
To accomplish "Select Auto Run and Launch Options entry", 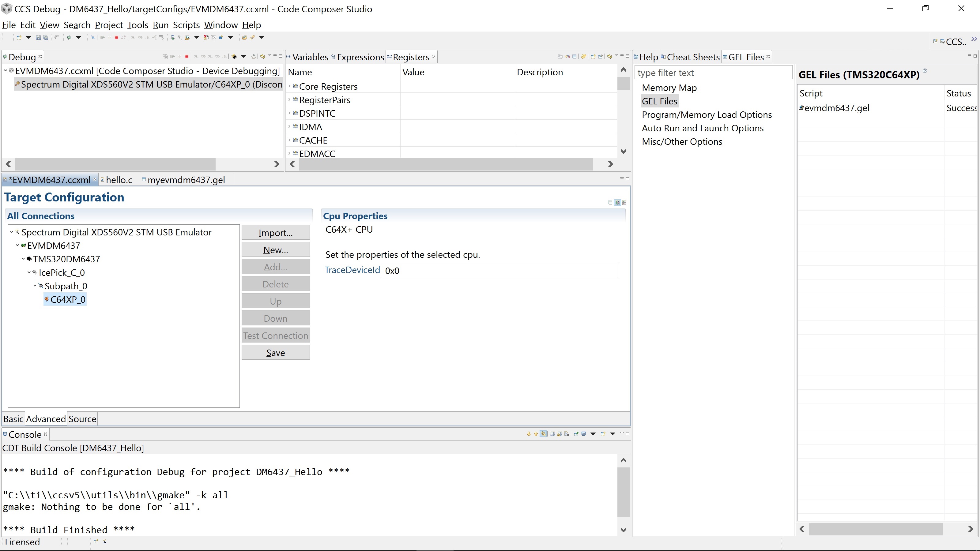I will 702,128.
